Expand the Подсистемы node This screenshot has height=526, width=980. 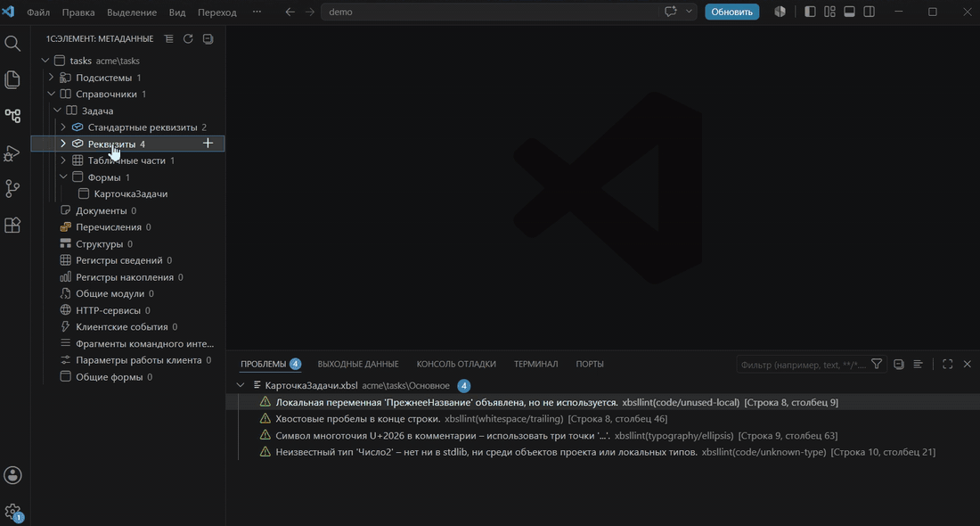[x=52, y=78]
